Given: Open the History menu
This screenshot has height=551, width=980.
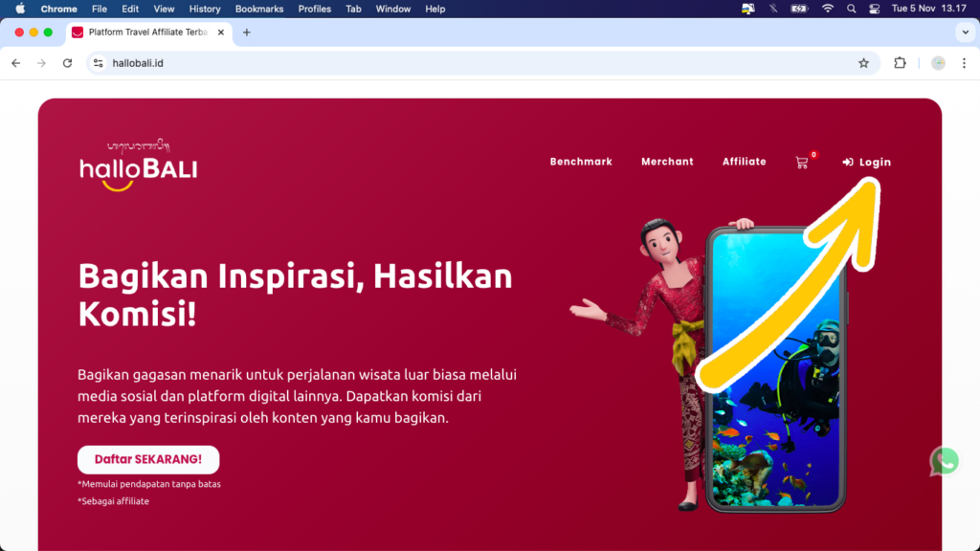Looking at the screenshot, I should coord(205,9).
